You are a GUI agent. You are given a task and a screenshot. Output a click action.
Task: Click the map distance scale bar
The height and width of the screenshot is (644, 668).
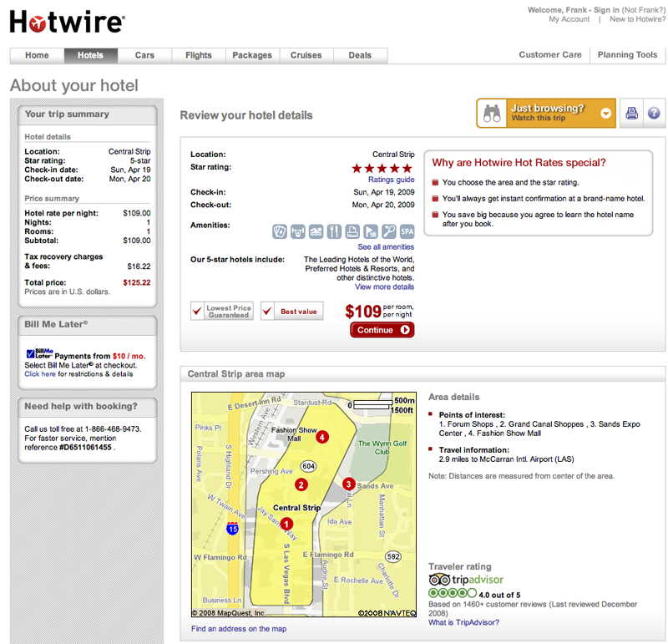click(x=372, y=404)
